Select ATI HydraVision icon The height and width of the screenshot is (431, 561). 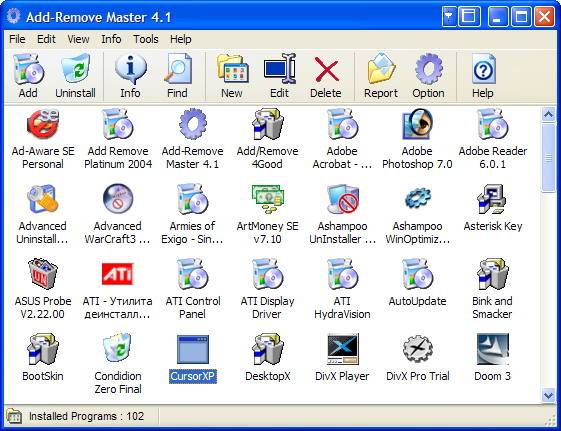(x=342, y=274)
